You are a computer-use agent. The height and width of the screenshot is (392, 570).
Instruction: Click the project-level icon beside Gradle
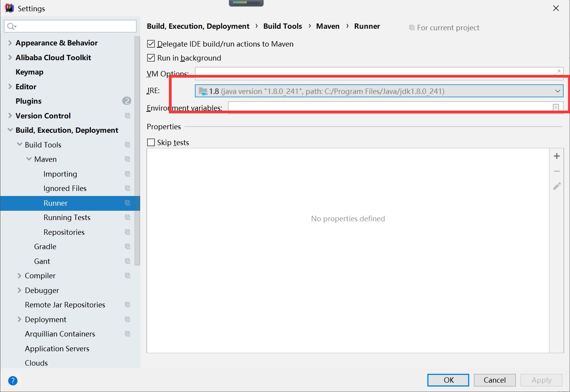pos(127,246)
